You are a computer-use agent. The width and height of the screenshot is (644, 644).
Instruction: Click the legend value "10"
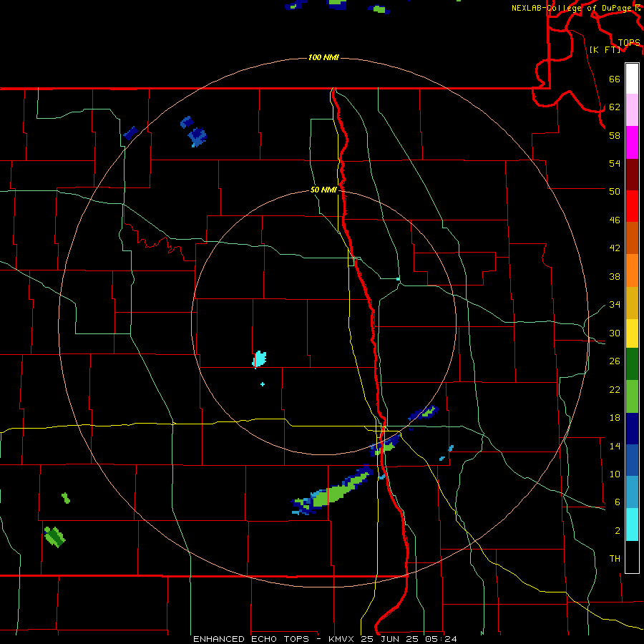coord(615,474)
